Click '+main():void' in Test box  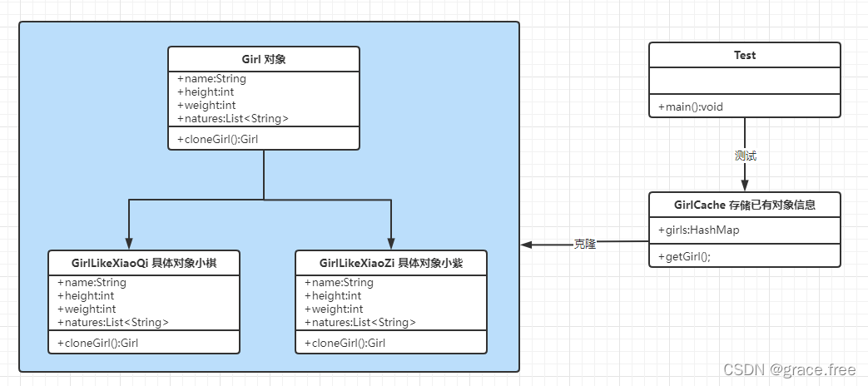click(691, 106)
